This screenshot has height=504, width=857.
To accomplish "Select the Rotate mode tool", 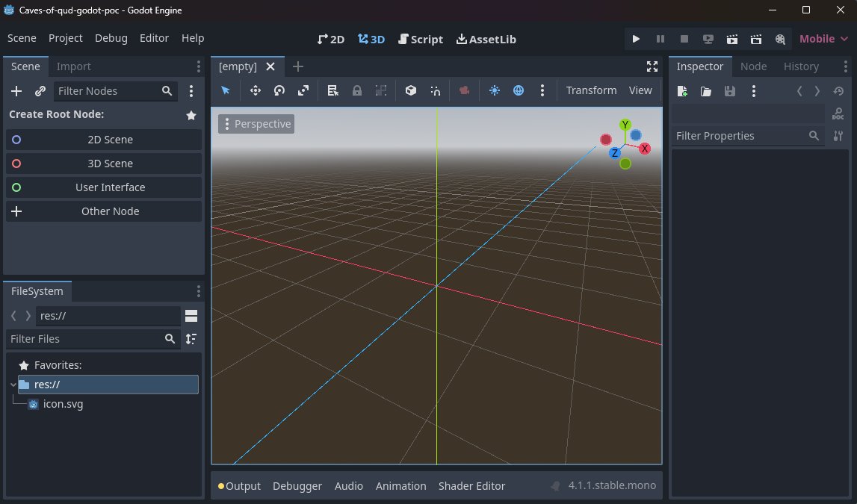I will (279, 90).
